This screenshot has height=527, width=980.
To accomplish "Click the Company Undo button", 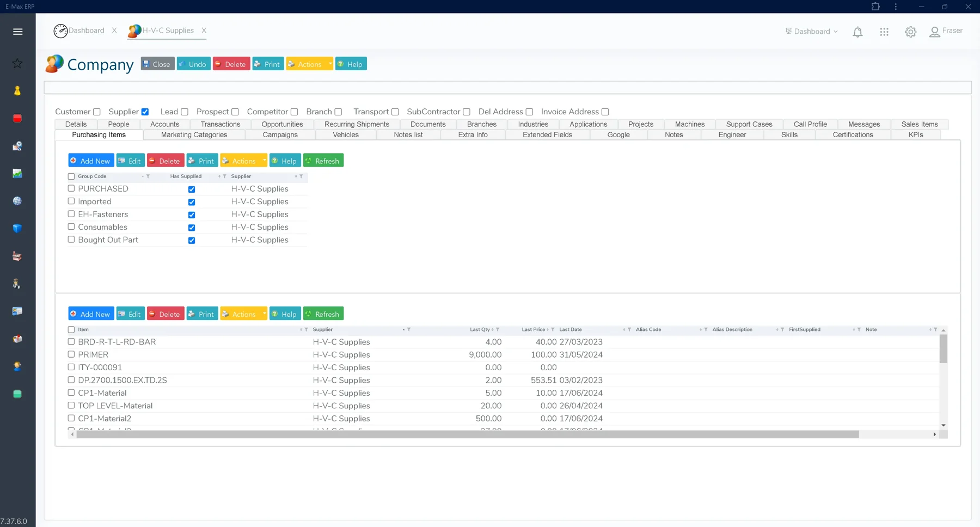I will coord(194,64).
